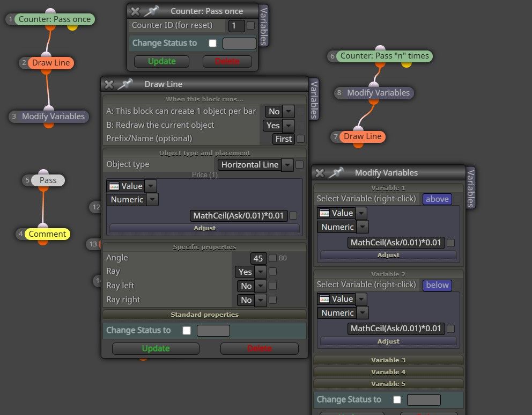Open the Redraw the current object dropdown
Image resolution: width=532 pixels, height=415 pixels.
coord(289,126)
